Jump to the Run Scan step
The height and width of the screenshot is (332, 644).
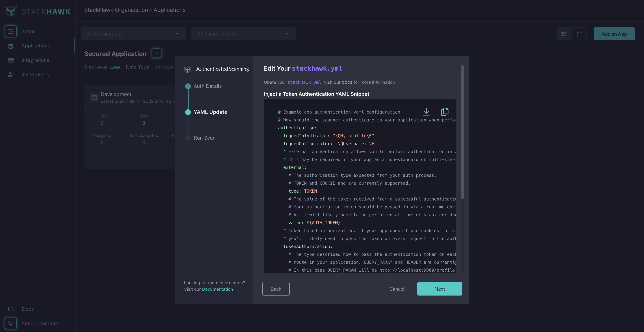205,138
